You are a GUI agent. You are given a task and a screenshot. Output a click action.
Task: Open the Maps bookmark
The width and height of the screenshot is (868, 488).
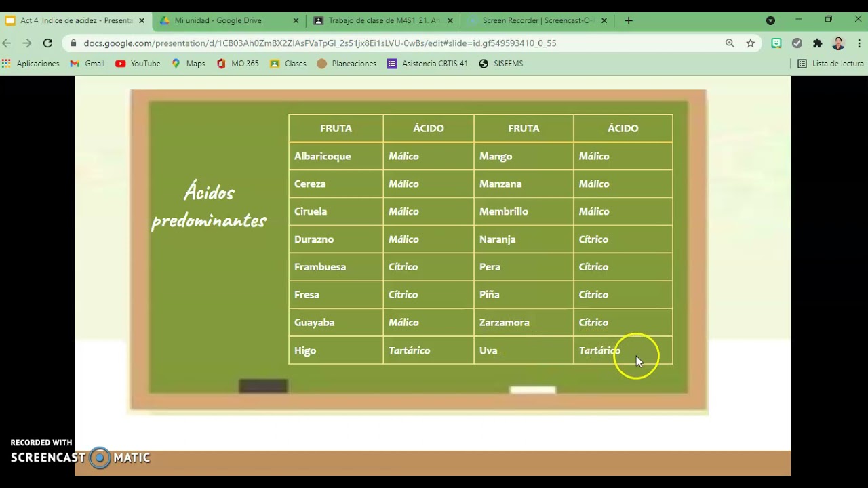189,64
